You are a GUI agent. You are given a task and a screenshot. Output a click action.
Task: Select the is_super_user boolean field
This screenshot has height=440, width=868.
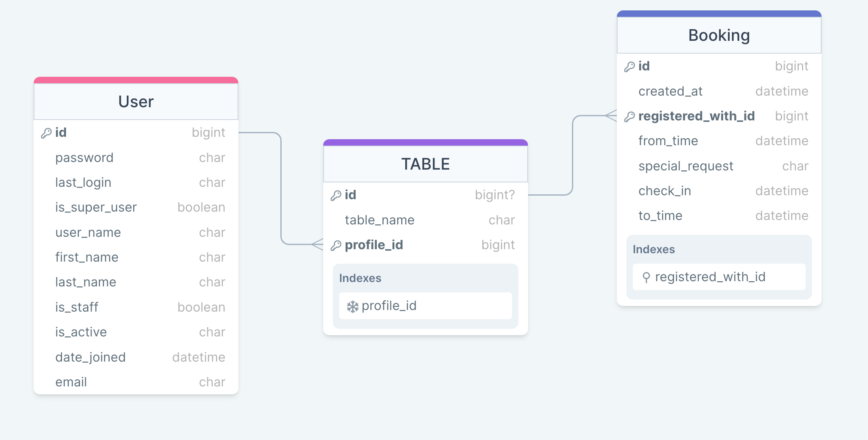click(x=96, y=207)
